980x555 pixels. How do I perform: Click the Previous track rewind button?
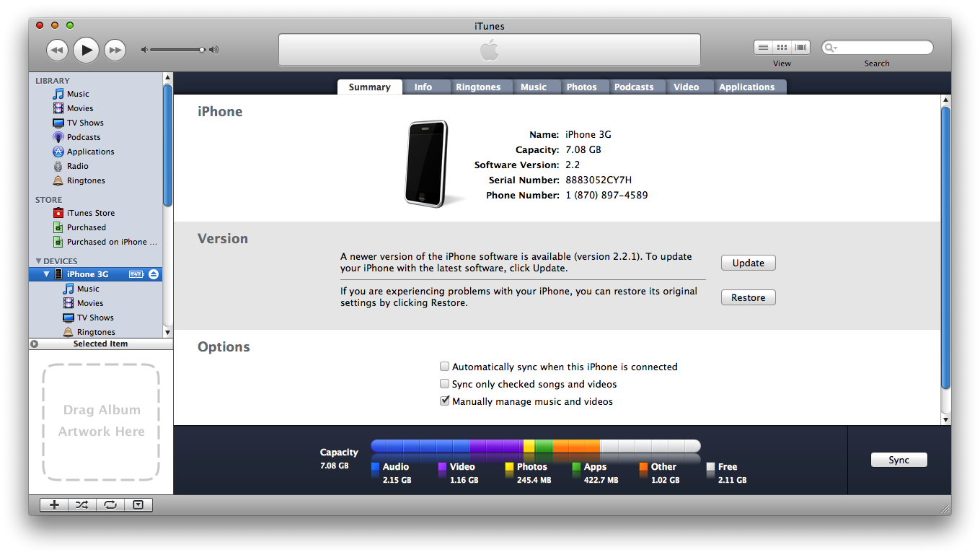[57, 50]
